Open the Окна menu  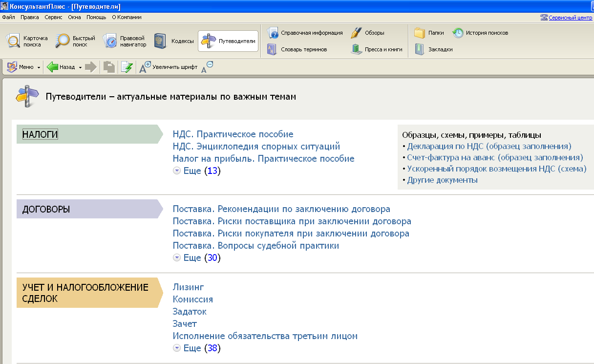coord(75,17)
